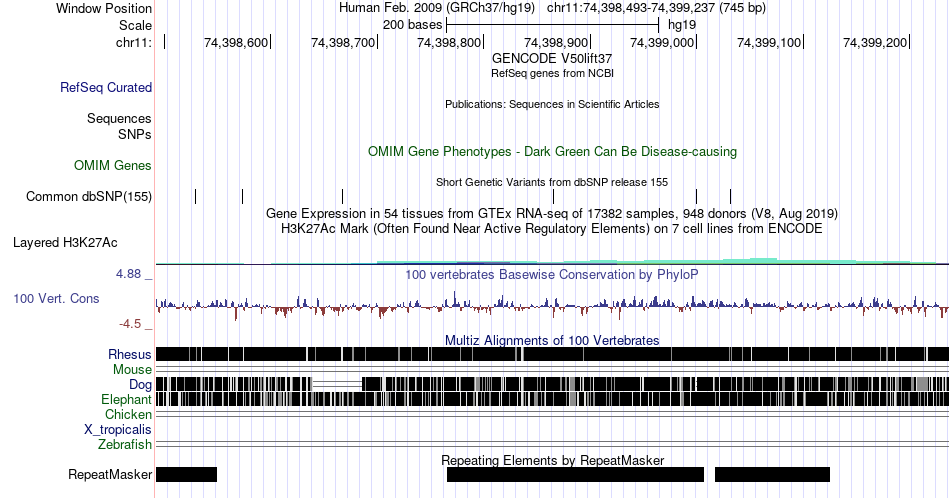The width and height of the screenshot is (950, 498).
Task: Click 100 vertebrates Basewise Conservation title
Action: (552, 274)
